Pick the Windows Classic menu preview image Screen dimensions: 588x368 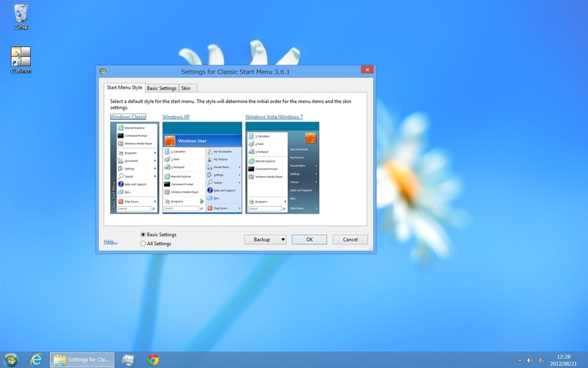tap(135, 168)
